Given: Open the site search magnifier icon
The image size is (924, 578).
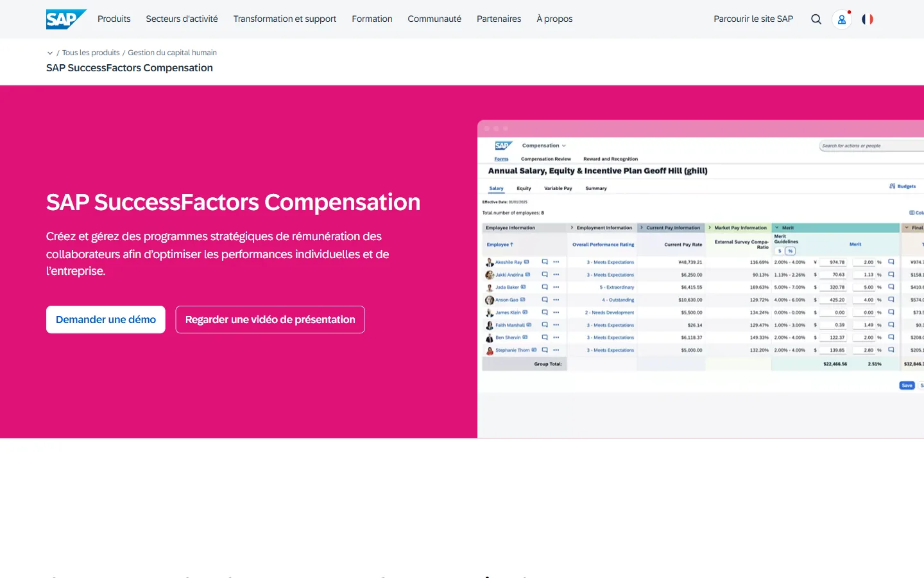Looking at the screenshot, I should coord(816,19).
